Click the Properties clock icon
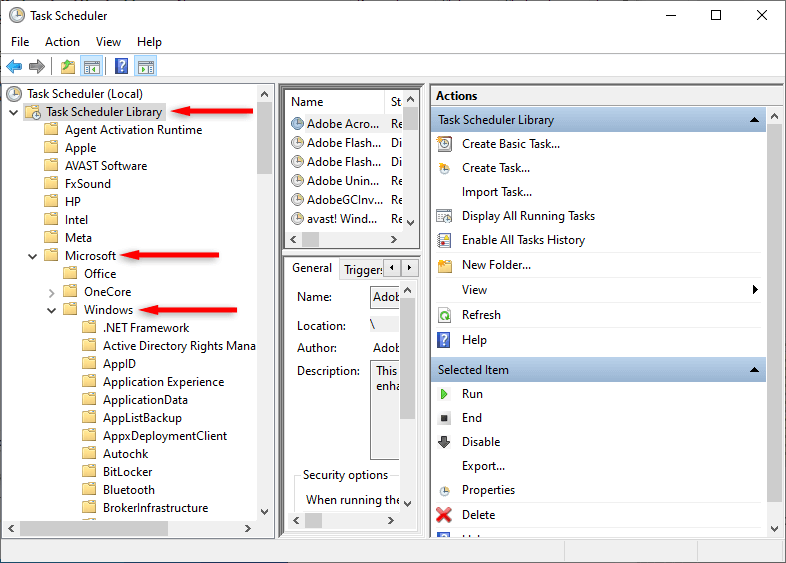Screen dimensions: 786x563 pyautogui.click(x=444, y=491)
